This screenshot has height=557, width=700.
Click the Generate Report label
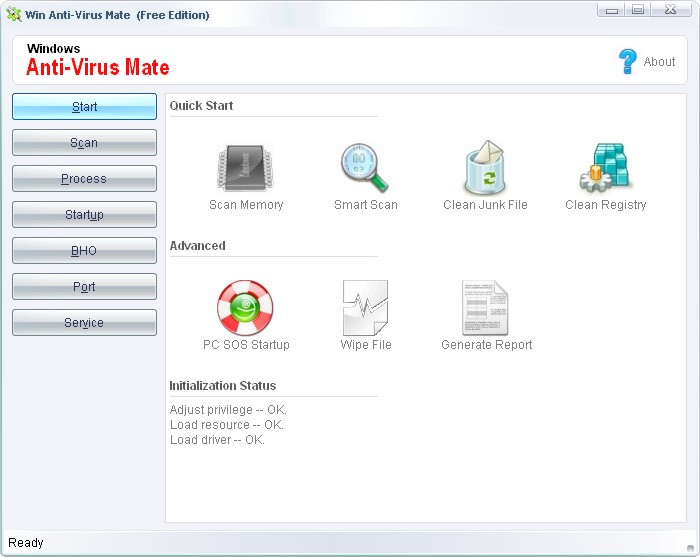coord(487,345)
